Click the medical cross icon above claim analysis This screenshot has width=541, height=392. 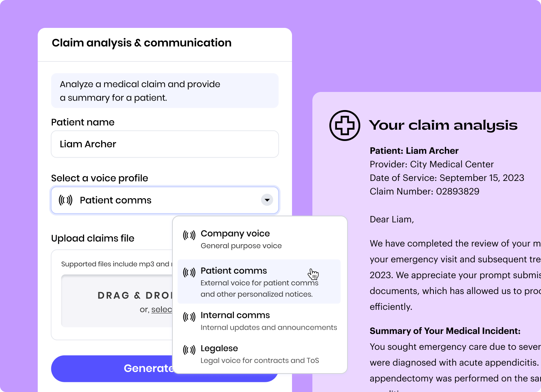(x=344, y=126)
